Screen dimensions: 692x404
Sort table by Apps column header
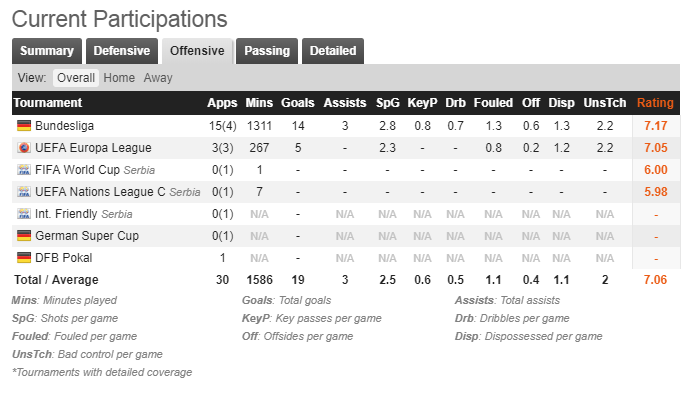(222, 103)
